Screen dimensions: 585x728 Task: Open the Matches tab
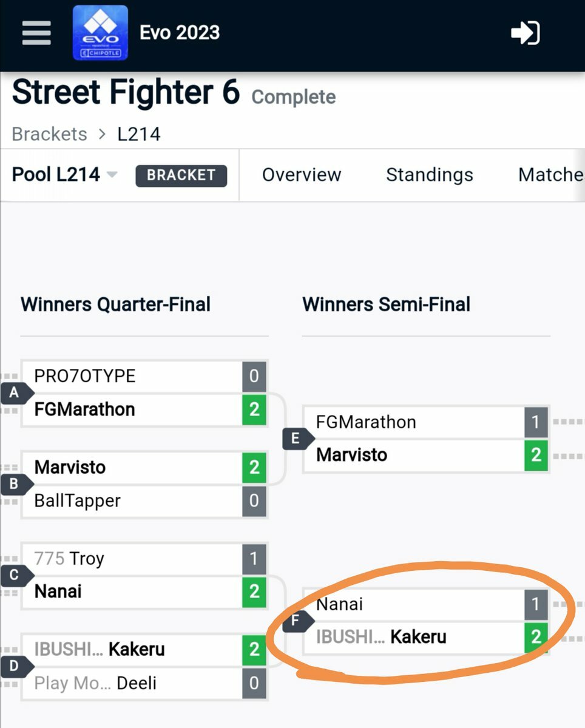pyautogui.click(x=551, y=175)
